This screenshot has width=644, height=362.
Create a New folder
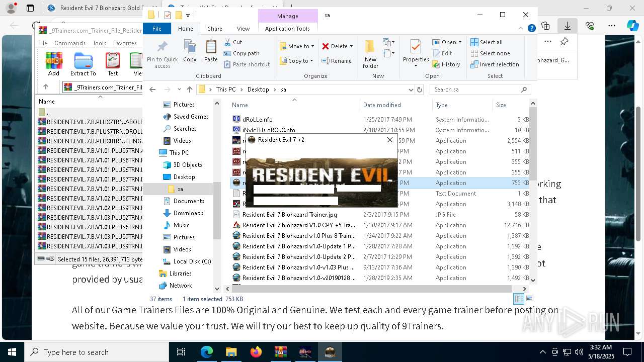[370, 54]
